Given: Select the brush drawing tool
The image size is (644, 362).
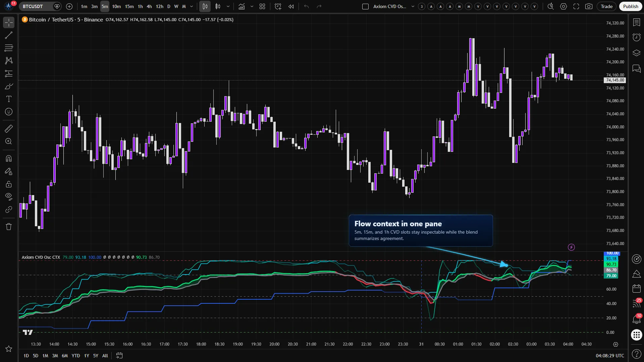Looking at the screenshot, I should point(9,86).
